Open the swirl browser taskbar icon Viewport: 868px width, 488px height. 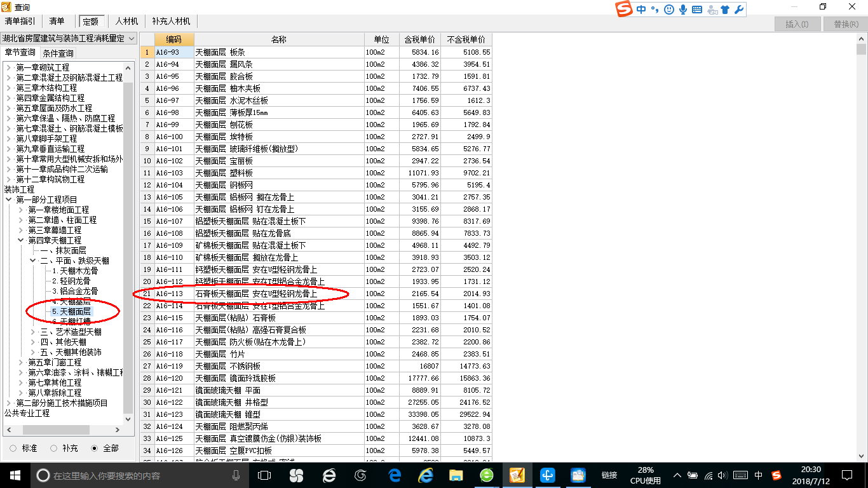(x=361, y=475)
